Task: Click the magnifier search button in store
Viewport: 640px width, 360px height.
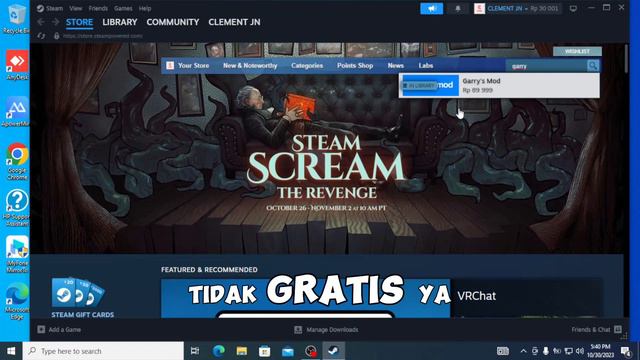Action: (593, 66)
